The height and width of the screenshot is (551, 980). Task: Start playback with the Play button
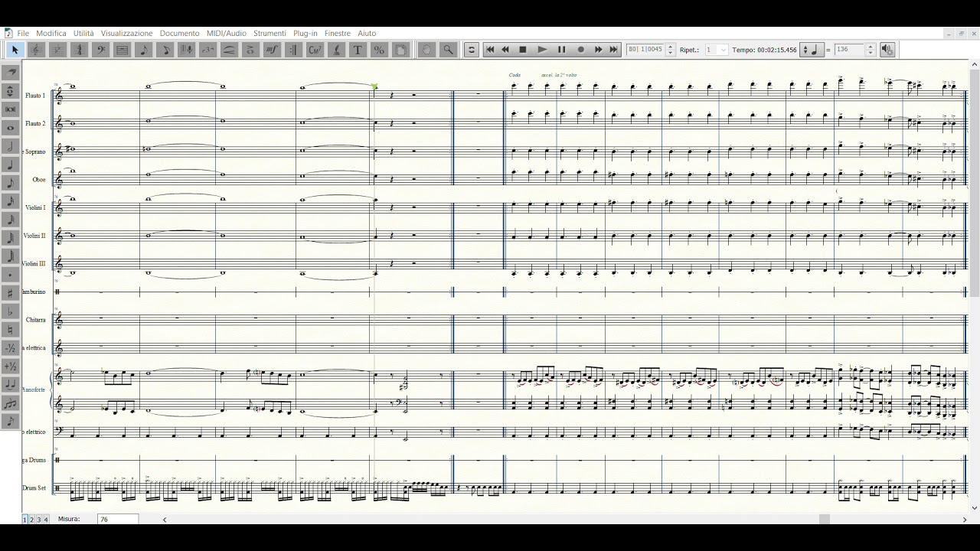click(x=542, y=50)
